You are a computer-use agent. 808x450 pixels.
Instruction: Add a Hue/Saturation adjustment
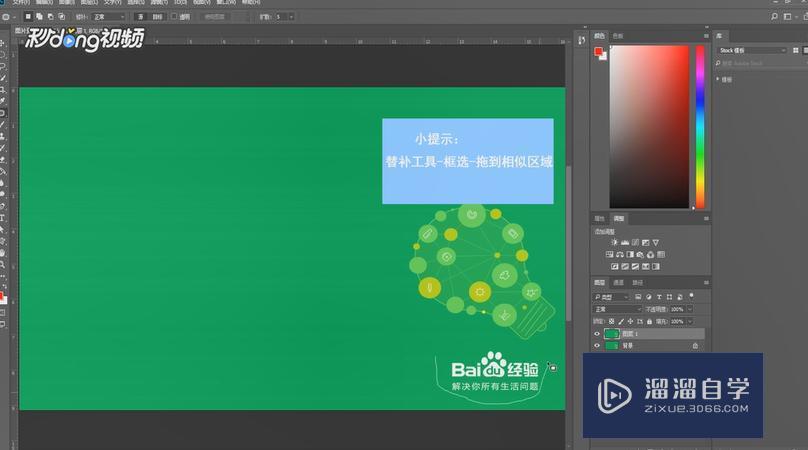[x=610, y=255]
